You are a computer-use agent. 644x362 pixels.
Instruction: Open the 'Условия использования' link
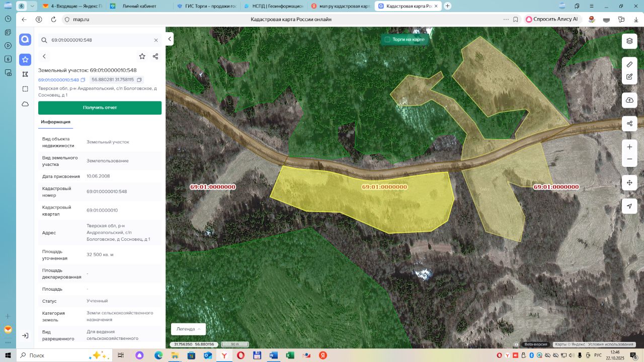click(x=611, y=344)
